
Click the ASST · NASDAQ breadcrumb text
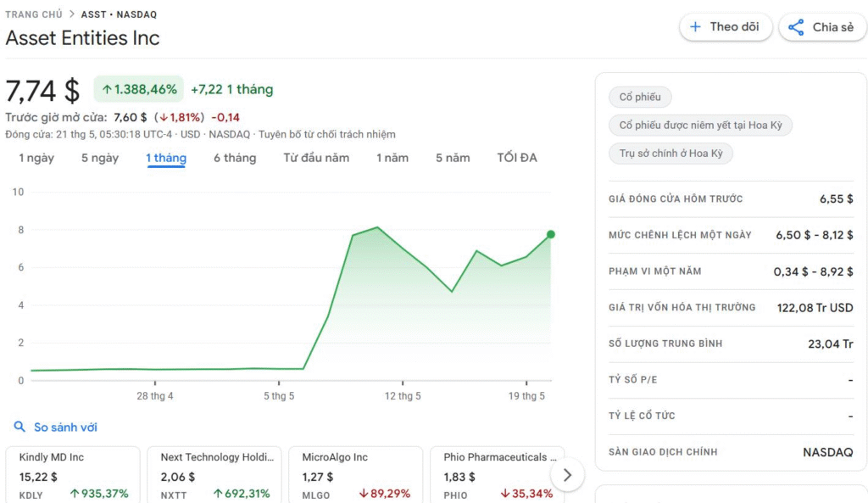coord(119,14)
